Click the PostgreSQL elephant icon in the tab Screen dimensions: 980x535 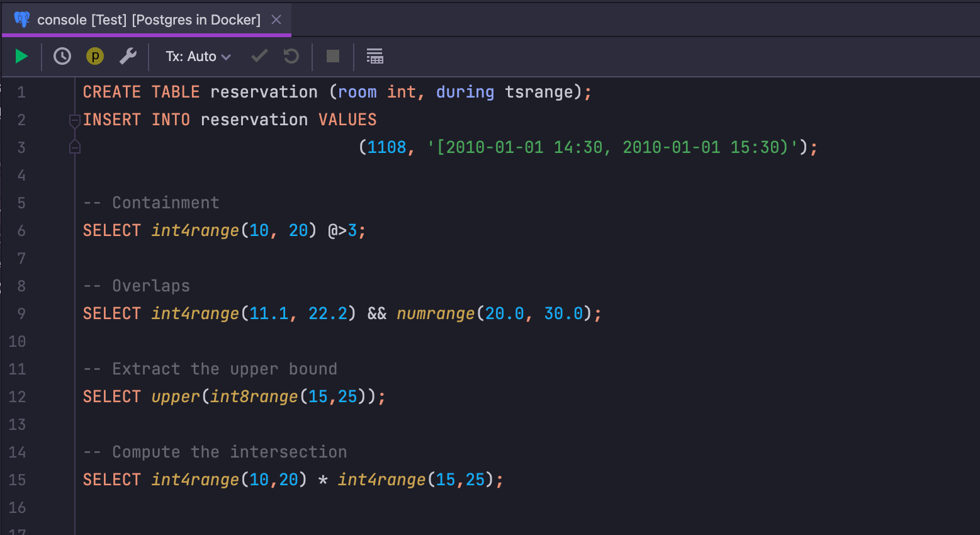pyautogui.click(x=22, y=20)
